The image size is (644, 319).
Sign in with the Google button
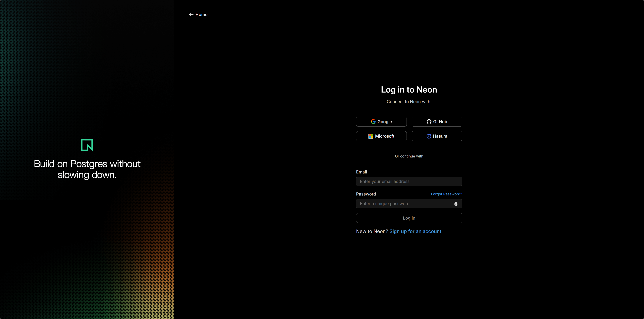(x=381, y=122)
